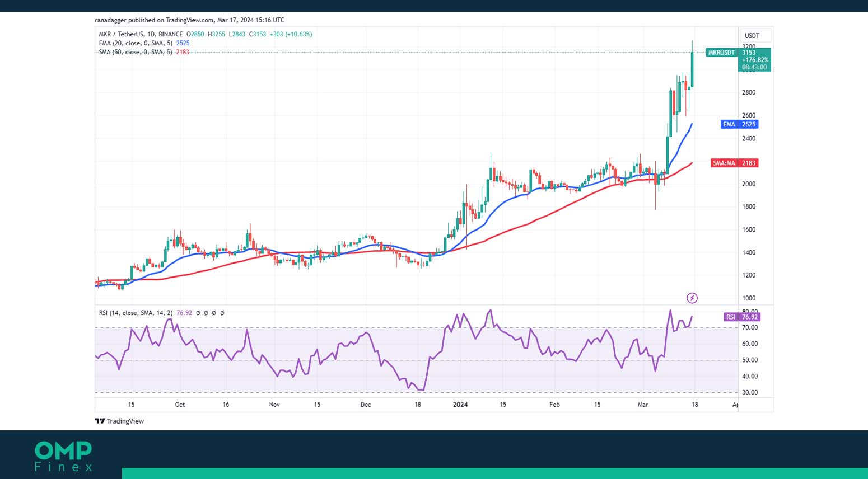This screenshot has width=868, height=479.
Task: Click the Dec label on time axis
Action: point(366,404)
